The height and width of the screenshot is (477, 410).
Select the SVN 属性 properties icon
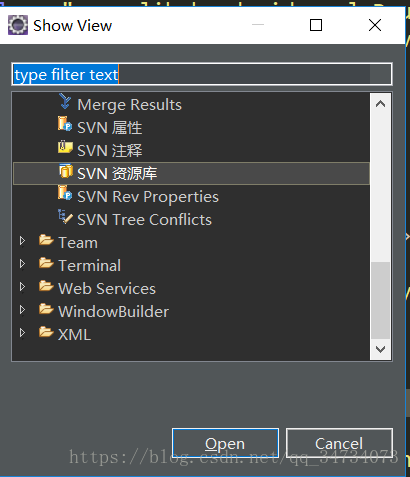click(65, 124)
